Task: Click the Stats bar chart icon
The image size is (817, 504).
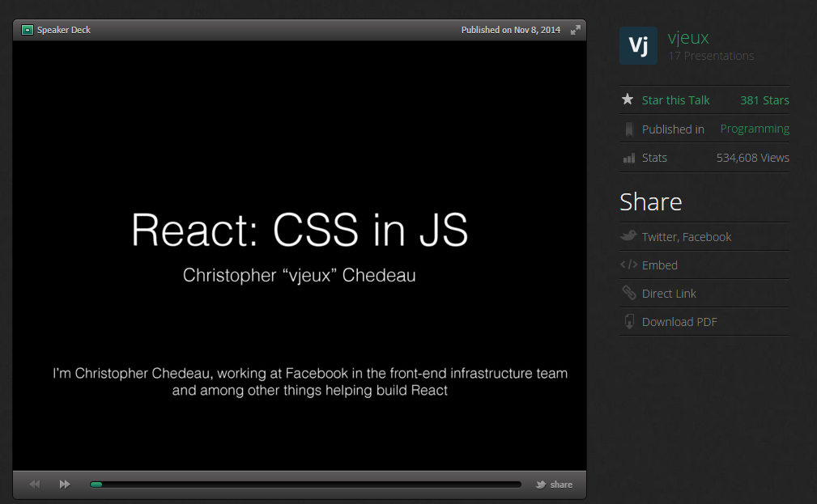Action: tap(629, 158)
